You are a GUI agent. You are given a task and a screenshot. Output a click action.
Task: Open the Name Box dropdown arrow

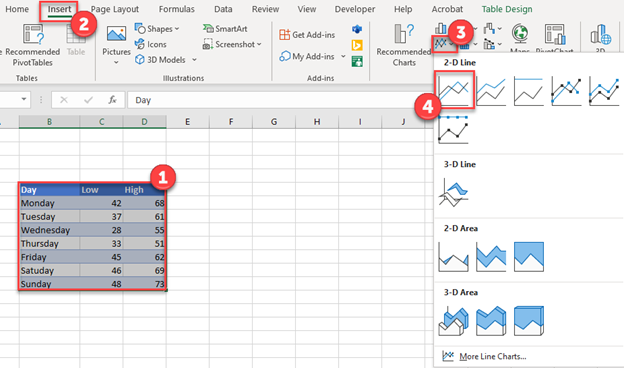click(x=24, y=99)
